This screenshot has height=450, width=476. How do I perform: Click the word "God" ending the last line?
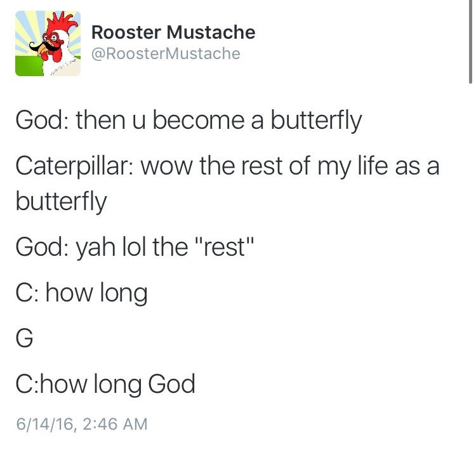(x=171, y=384)
